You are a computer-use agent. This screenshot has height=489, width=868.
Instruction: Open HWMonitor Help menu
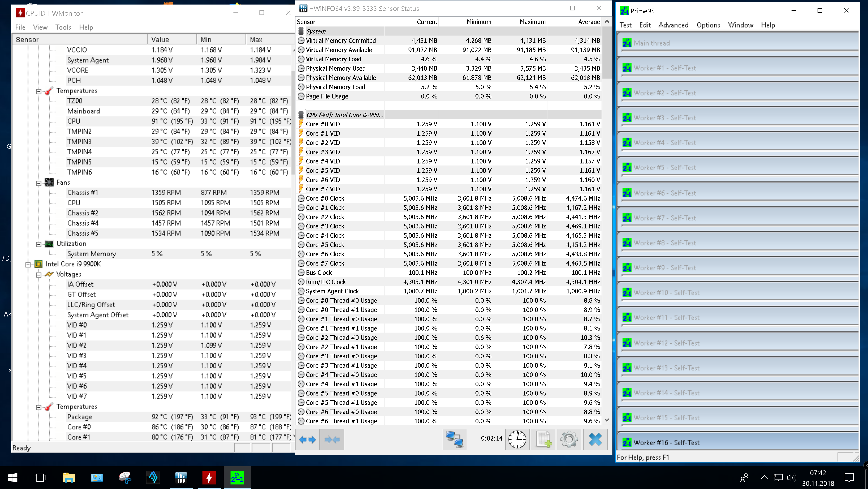(86, 27)
